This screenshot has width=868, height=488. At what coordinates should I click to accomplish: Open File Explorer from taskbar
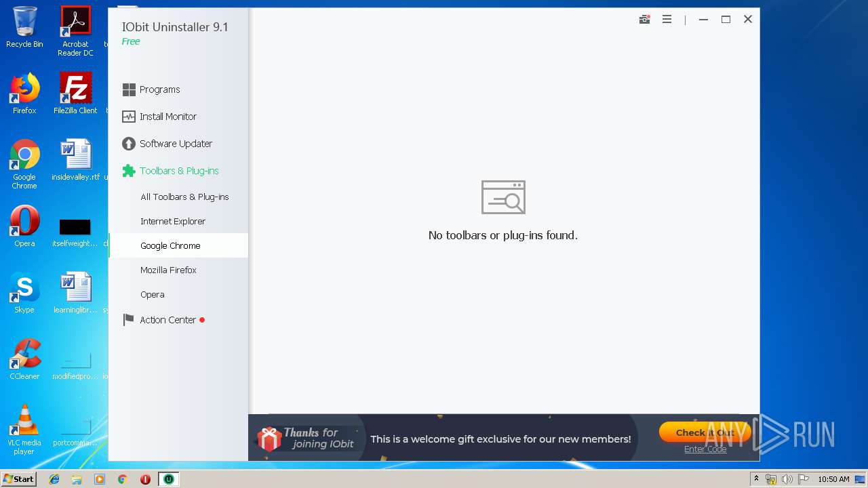pyautogui.click(x=77, y=479)
